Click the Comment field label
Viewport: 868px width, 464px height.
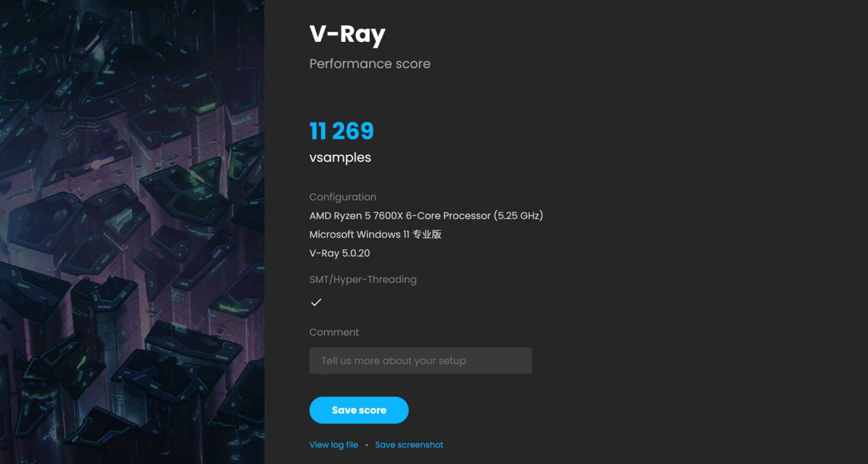tap(334, 332)
